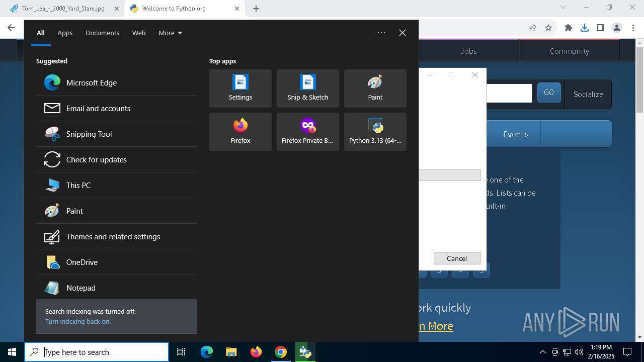Screen dimensions: 644x362
Task: Open Python 3.13 tile in Top apps
Action: (x=375, y=132)
